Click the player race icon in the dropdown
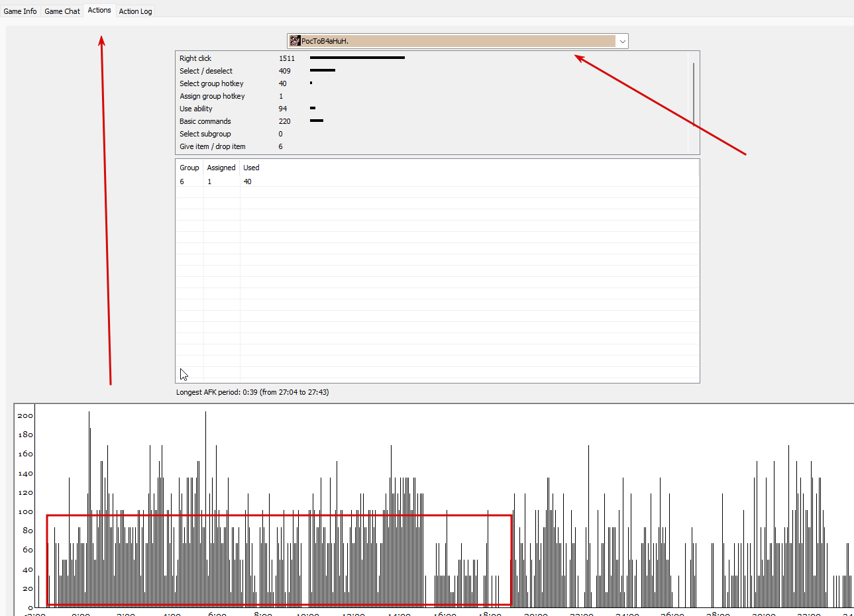The image size is (854, 616). [x=295, y=41]
